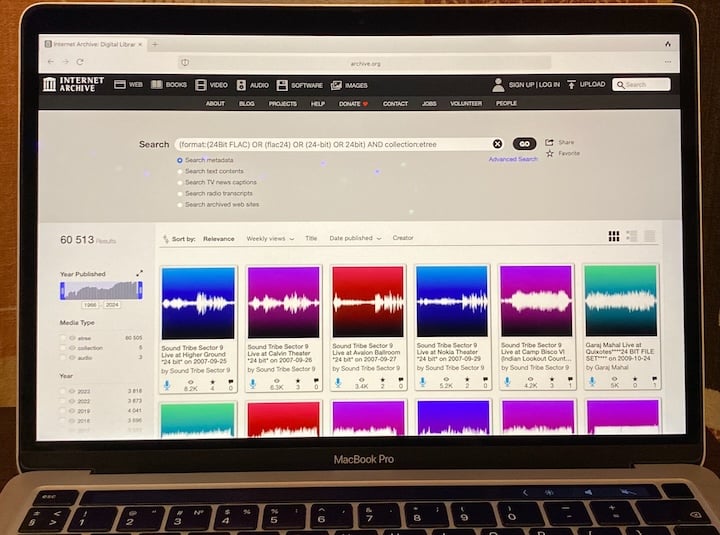Select Search radio transcripts option
This screenshot has width=720, height=535.
180,193
